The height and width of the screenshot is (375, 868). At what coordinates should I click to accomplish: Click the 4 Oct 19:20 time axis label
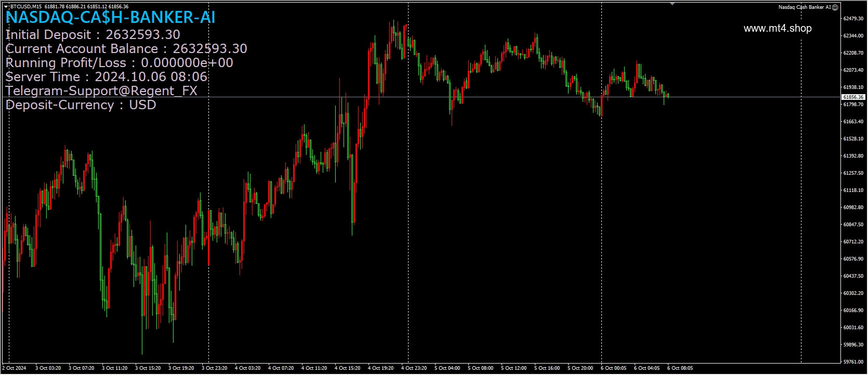pos(380,368)
